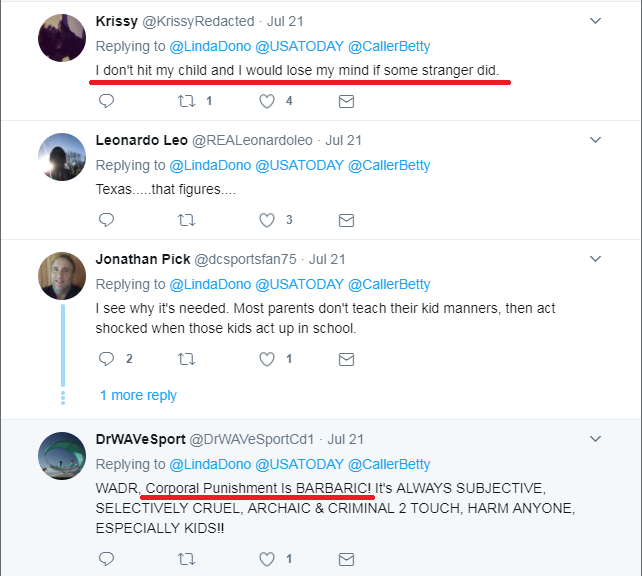Image resolution: width=642 pixels, height=576 pixels.
Task: Retweet Krissy's tweet
Action: (186, 101)
